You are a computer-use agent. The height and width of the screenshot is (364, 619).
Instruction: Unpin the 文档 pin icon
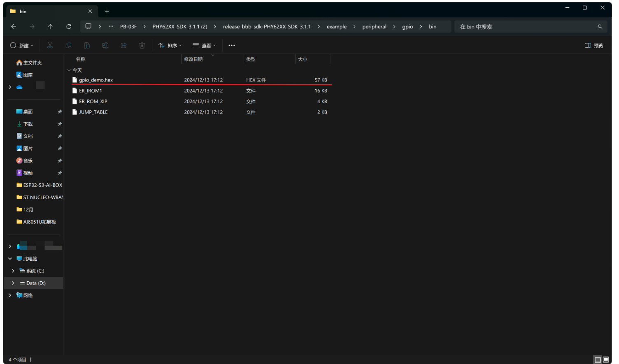click(x=60, y=136)
